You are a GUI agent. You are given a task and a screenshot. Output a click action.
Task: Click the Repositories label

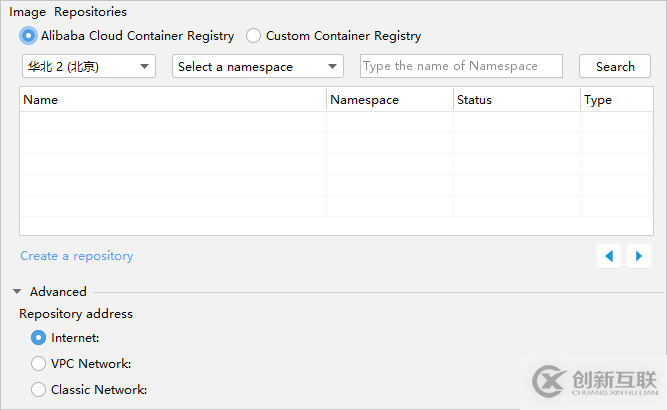[90, 12]
